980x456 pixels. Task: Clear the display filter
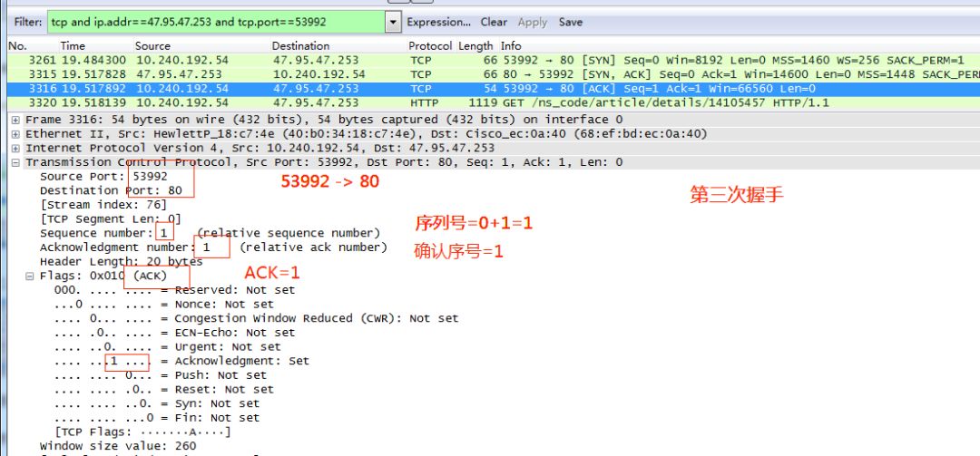point(494,22)
